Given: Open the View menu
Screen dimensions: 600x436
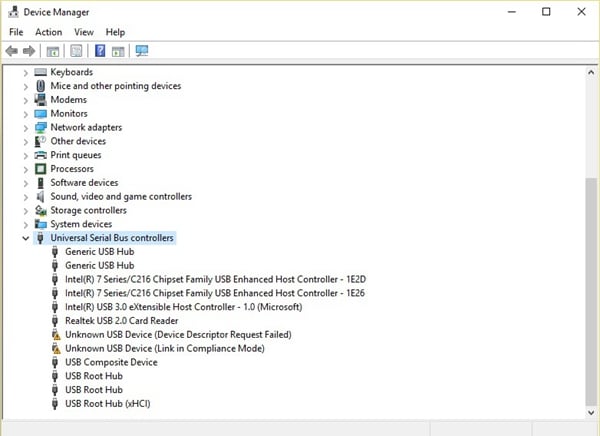Looking at the screenshot, I should point(84,32).
